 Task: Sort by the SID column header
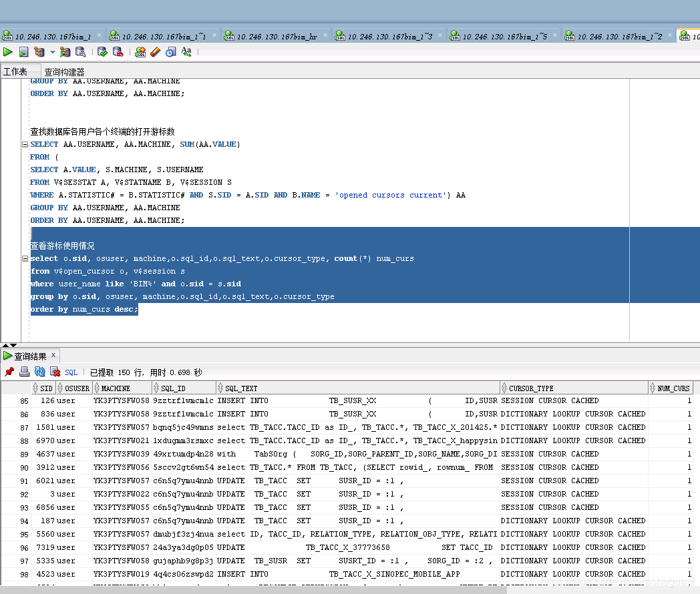(x=43, y=388)
